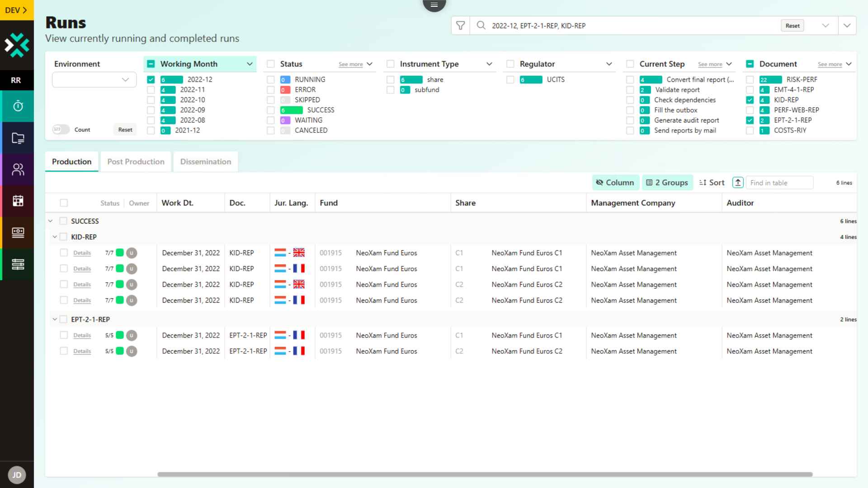The width and height of the screenshot is (868, 488).
Task: Collapse the KID-REP group in the table
Action: click(55, 236)
